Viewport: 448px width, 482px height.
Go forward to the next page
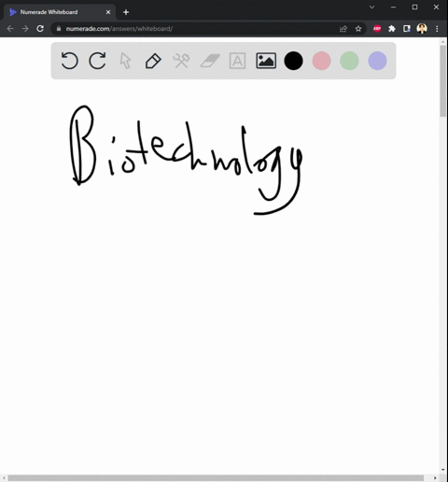25,29
